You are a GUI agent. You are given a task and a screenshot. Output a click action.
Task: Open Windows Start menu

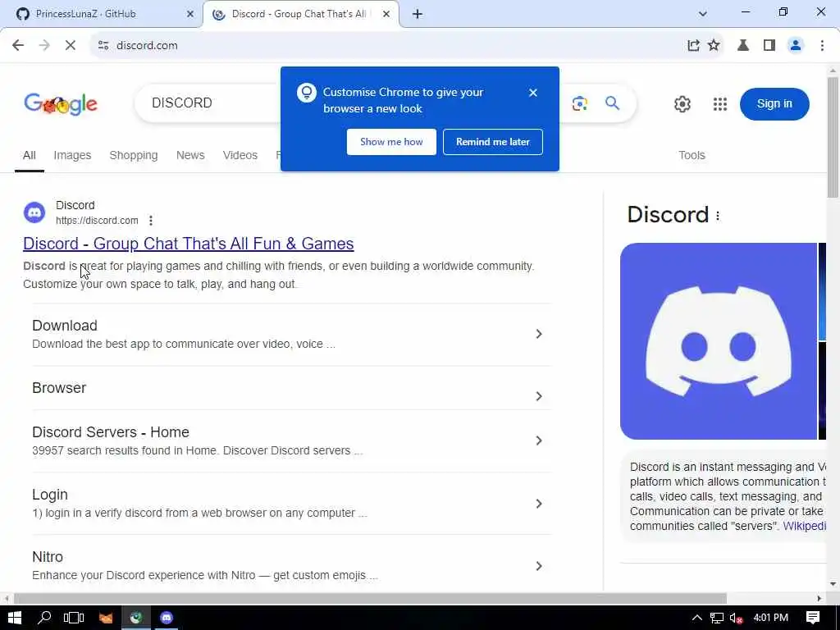(x=15, y=618)
